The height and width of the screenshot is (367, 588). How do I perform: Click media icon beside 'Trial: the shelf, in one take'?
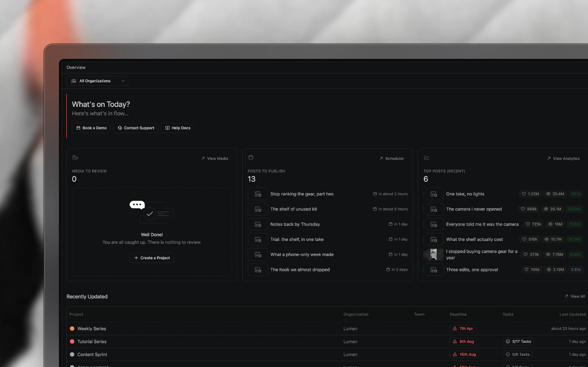(x=258, y=240)
